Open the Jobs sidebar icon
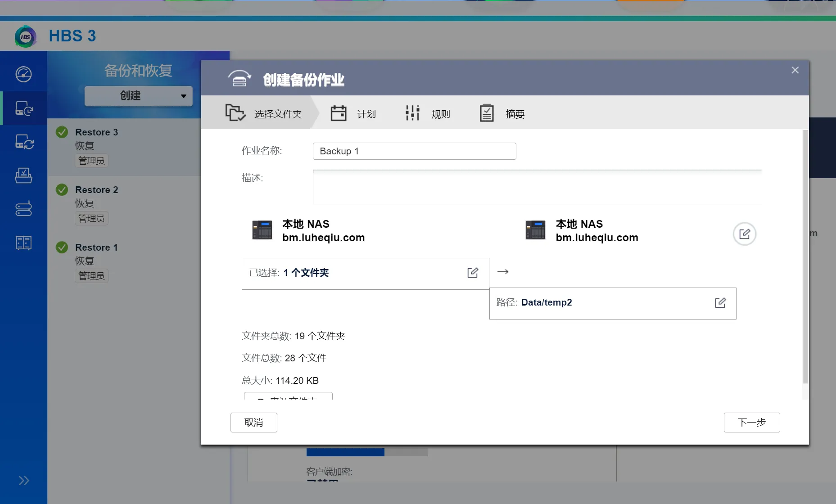 click(x=23, y=175)
